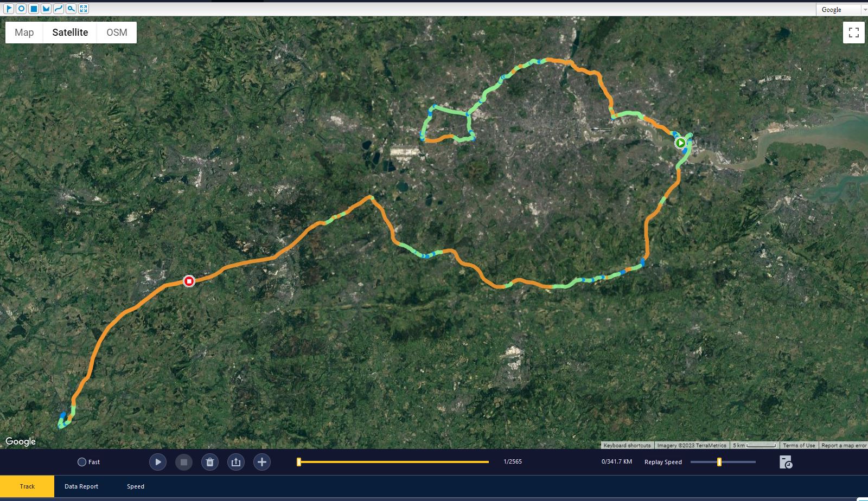This screenshot has height=501, width=868.
Task: Toggle fullscreen map view button
Action: tap(853, 33)
